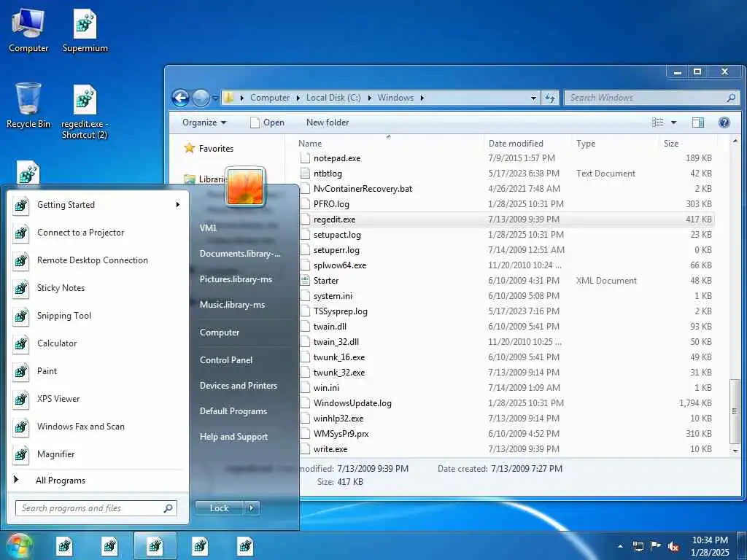Image resolution: width=747 pixels, height=560 pixels.
Task: Open Control Panel from Start menu
Action: (226, 360)
